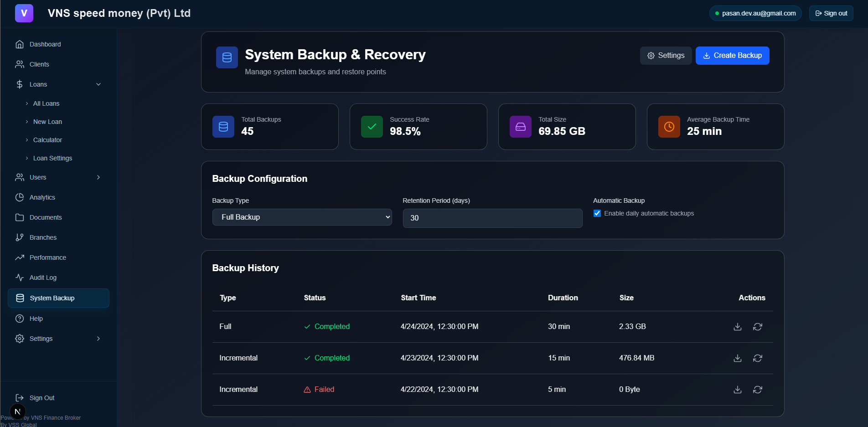Click the 4/24/2024, 12:30:00 PM start time
The image size is (868, 427).
tap(439, 326)
